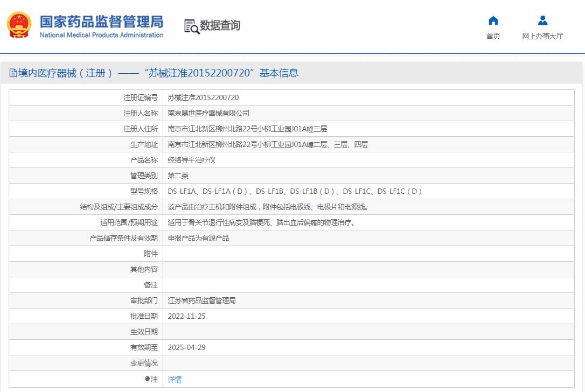Click the 审批部门 row label
Viewport: 585px width, 392px height.
(x=144, y=300)
